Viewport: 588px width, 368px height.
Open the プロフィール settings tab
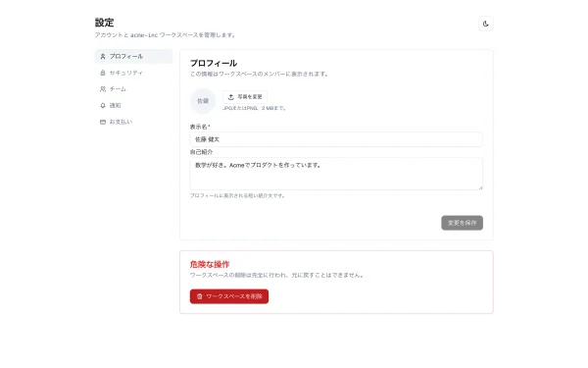coord(133,56)
